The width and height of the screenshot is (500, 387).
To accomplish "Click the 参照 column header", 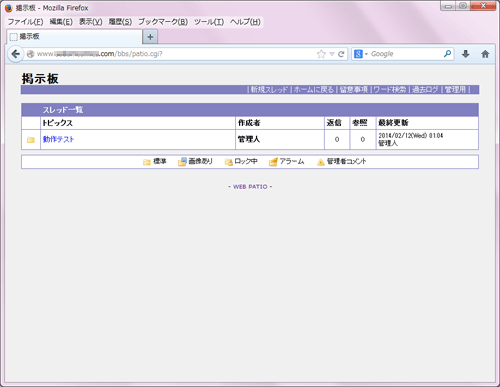I will tap(360, 123).
